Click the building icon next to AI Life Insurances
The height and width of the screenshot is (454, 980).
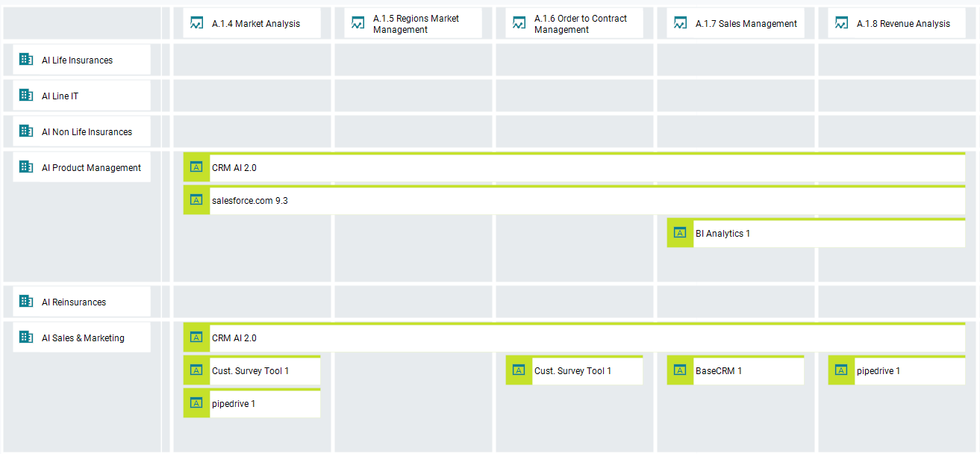click(26, 59)
